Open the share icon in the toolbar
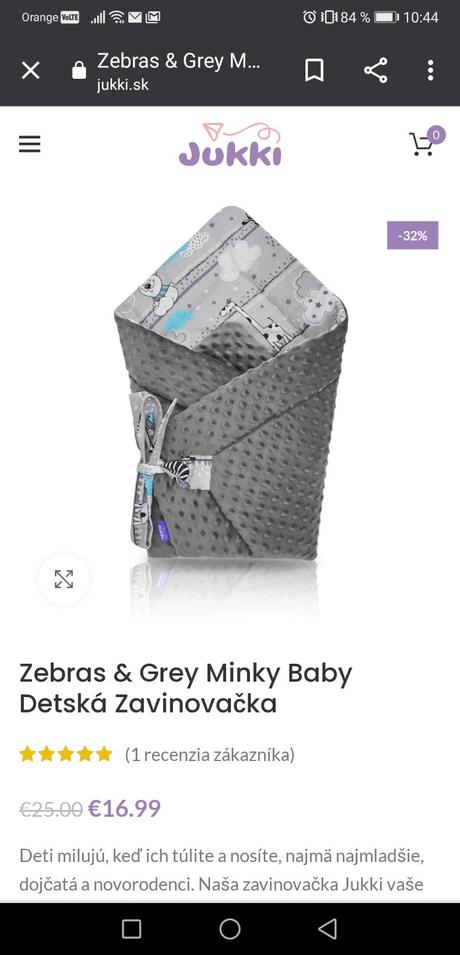This screenshot has width=460, height=955. (x=376, y=71)
